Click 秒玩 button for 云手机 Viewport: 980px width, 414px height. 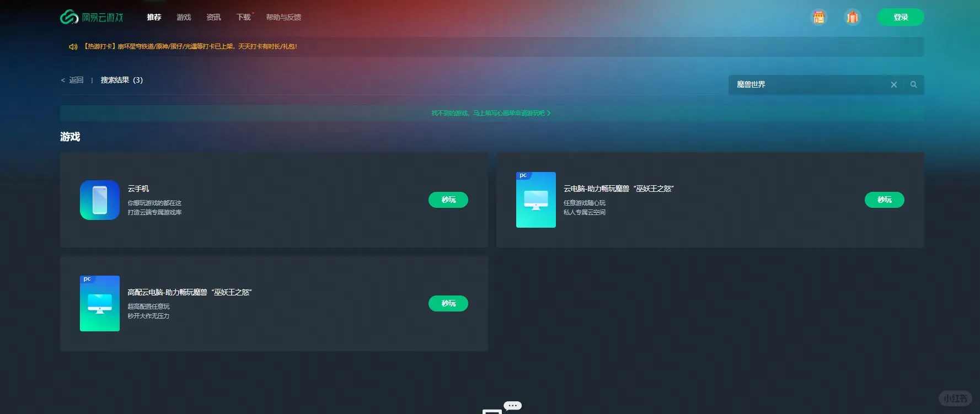coord(448,200)
